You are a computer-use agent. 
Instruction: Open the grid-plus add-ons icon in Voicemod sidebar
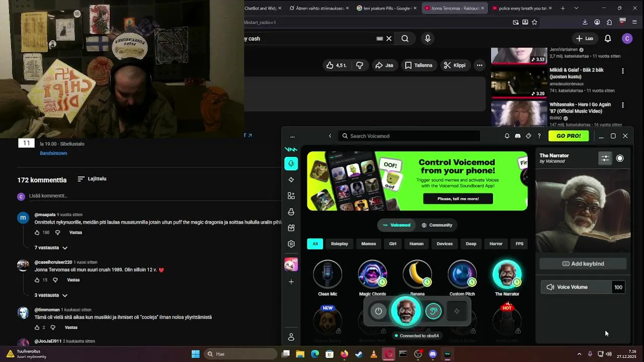[291, 196]
